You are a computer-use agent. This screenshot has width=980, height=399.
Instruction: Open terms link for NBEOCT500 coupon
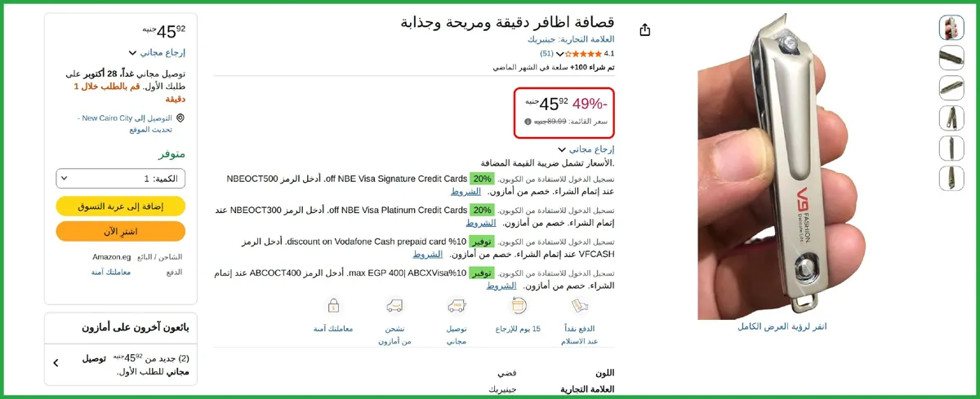465,191
